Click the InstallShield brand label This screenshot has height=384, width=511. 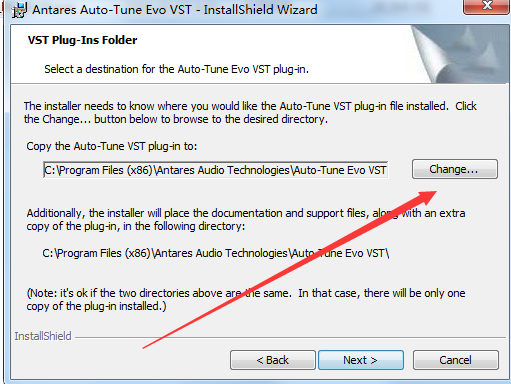[43, 336]
